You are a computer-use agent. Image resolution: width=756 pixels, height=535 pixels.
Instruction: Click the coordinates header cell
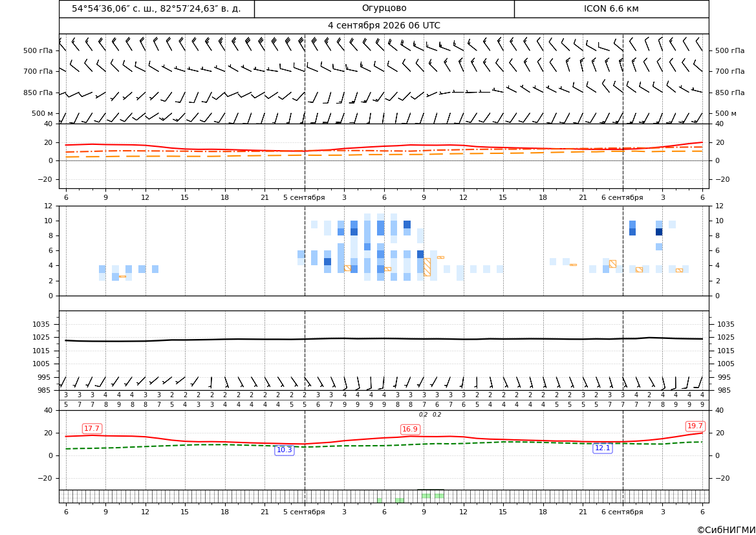click(x=157, y=8)
